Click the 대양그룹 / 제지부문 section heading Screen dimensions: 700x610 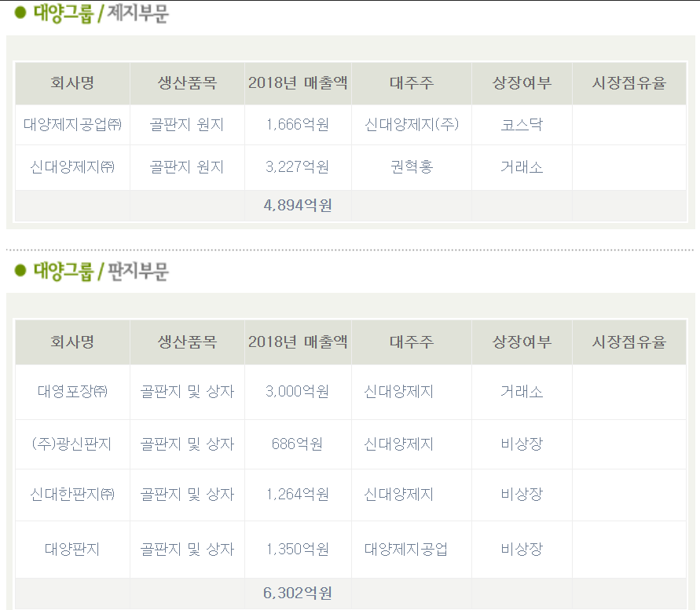click(x=101, y=13)
